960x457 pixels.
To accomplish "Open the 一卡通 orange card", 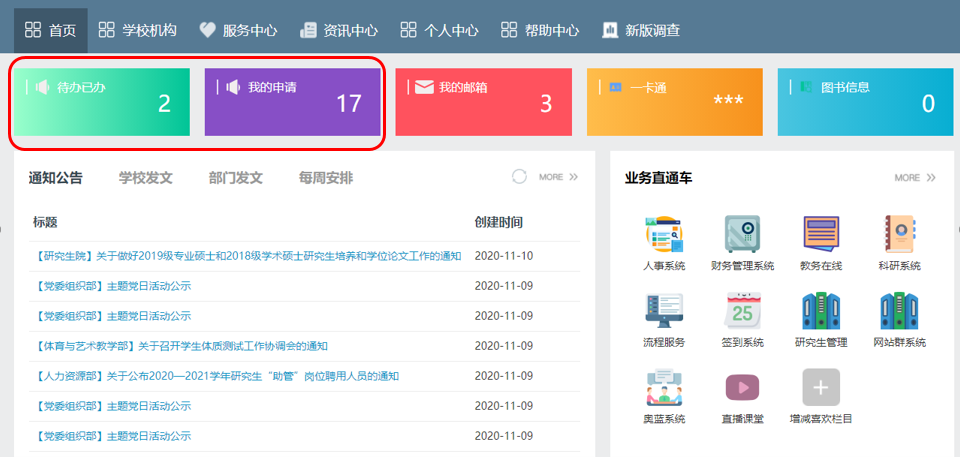I will (675, 102).
